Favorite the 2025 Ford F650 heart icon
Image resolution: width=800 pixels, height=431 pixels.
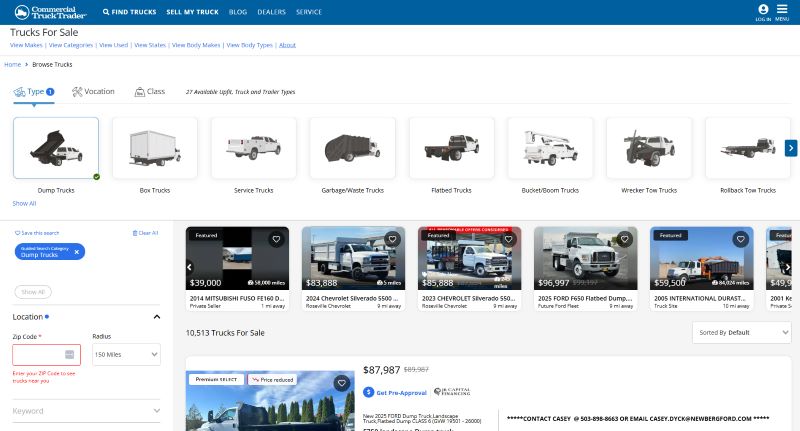pyautogui.click(x=624, y=239)
